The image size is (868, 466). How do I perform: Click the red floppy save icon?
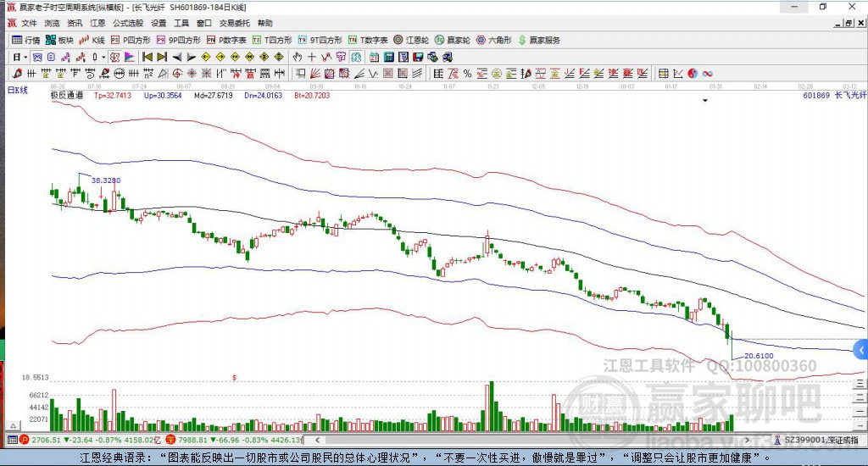pyautogui.click(x=417, y=57)
